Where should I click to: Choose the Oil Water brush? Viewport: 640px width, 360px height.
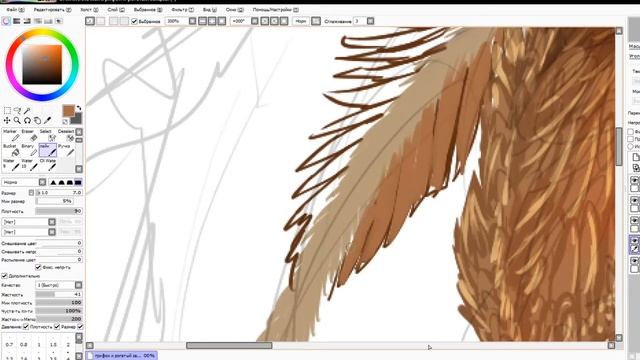point(48,165)
